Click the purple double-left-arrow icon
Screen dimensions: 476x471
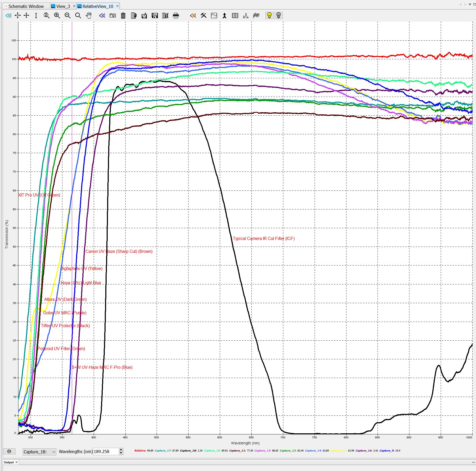point(102,16)
